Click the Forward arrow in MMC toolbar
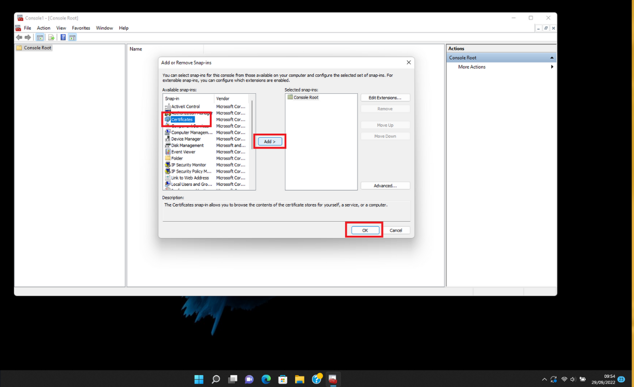This screenshot has width=634, height=387. 27,37
